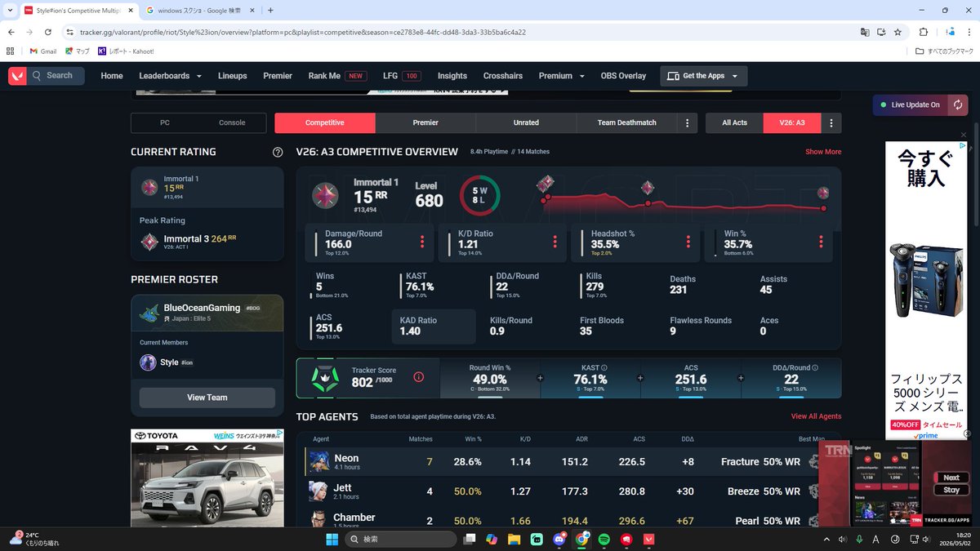Click the Valorant logo icon in navbar

(x=17, y=76)
